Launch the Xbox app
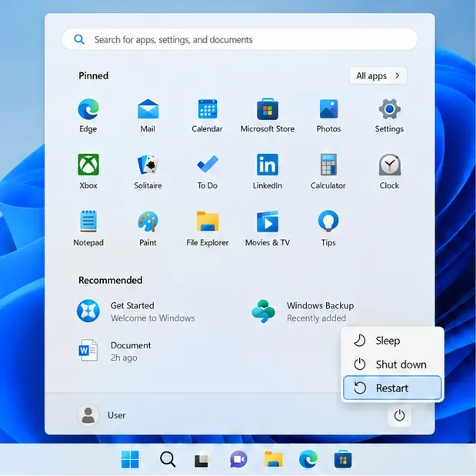Screen dimensions: 476x476 click(x=88, y=171)
